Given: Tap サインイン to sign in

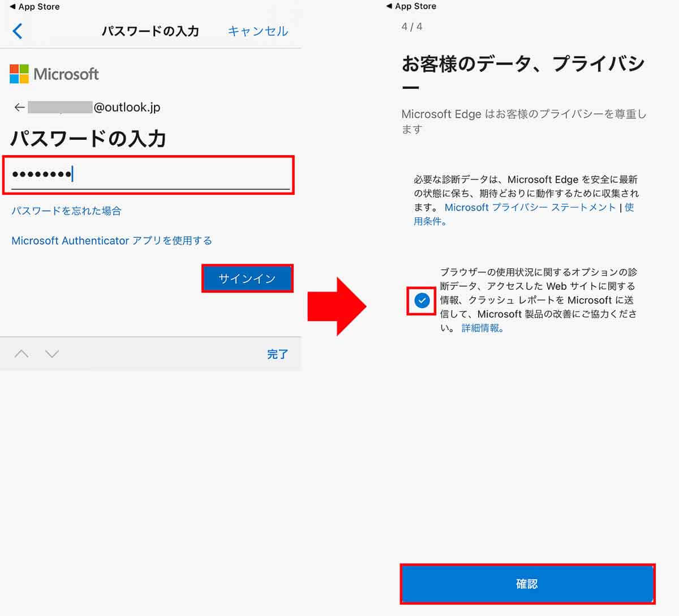Looking at the screenshot, I should tap(247, 278).
